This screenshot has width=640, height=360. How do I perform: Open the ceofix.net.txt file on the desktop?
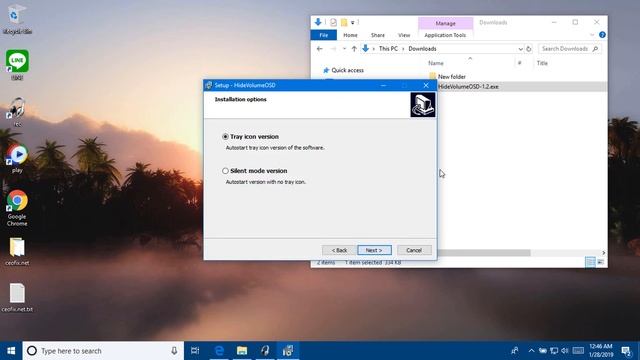(17, 298)
